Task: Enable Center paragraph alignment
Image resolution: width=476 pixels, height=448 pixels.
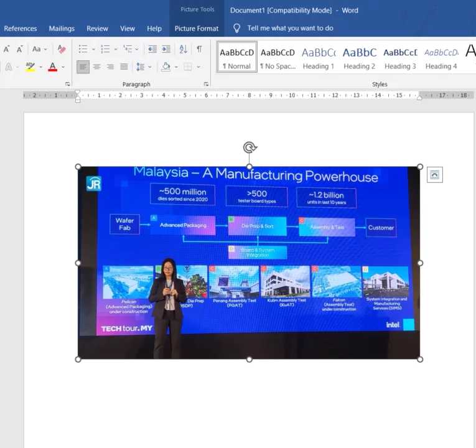Action: point(96,67)
